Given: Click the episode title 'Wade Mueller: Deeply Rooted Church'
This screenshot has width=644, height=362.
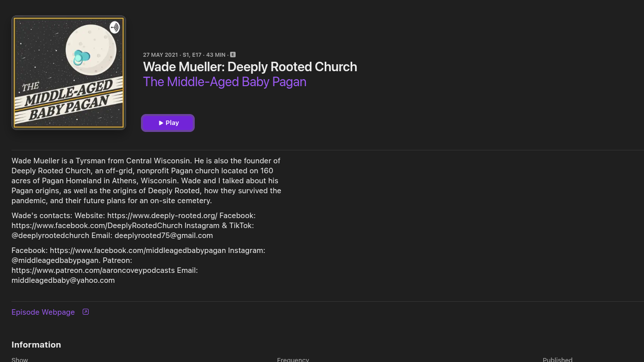Looking at the screenshot, I should pyautogui.click(x=250, y=67).
